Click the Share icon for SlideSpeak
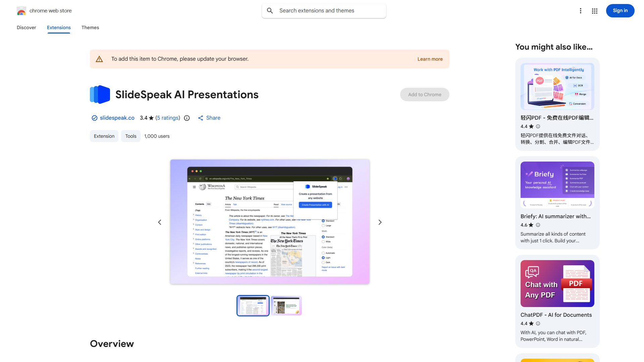The image size is (644, 362). (200, 118)
